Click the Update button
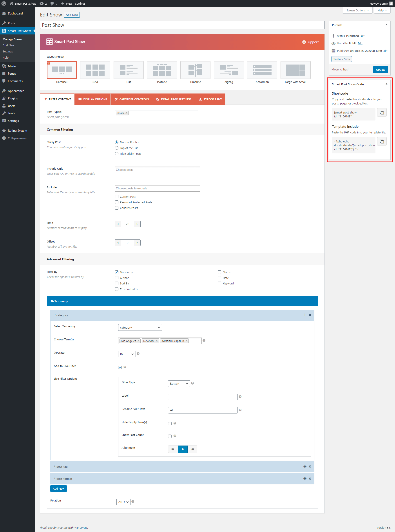The width and height of the screenshot is (395, 532). [380, 70]
